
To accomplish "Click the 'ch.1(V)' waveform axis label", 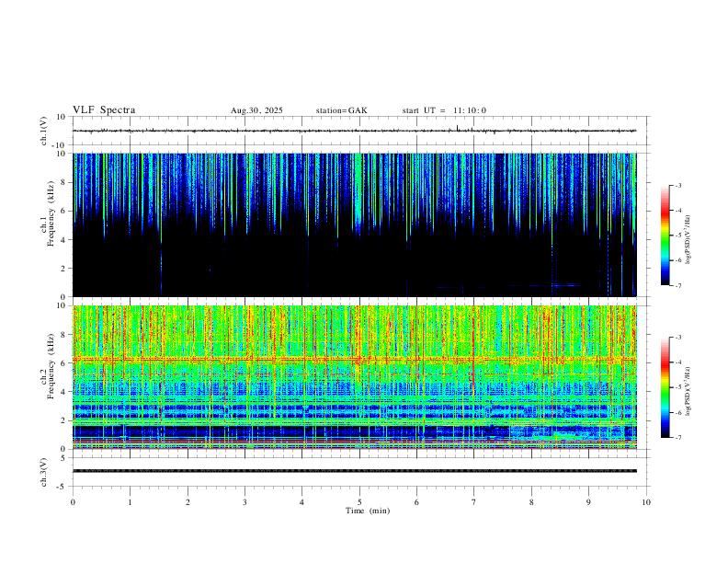I will tap(44, 131).
